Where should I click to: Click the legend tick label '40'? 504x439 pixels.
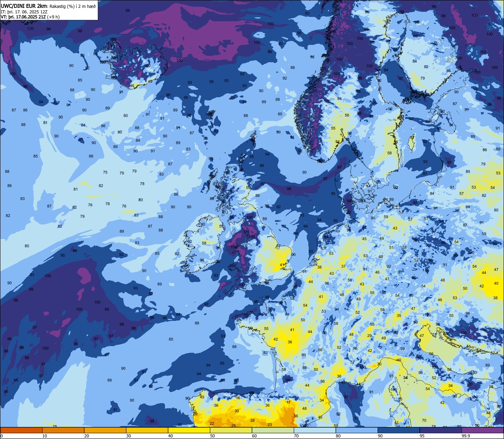(x=170, y=436)
